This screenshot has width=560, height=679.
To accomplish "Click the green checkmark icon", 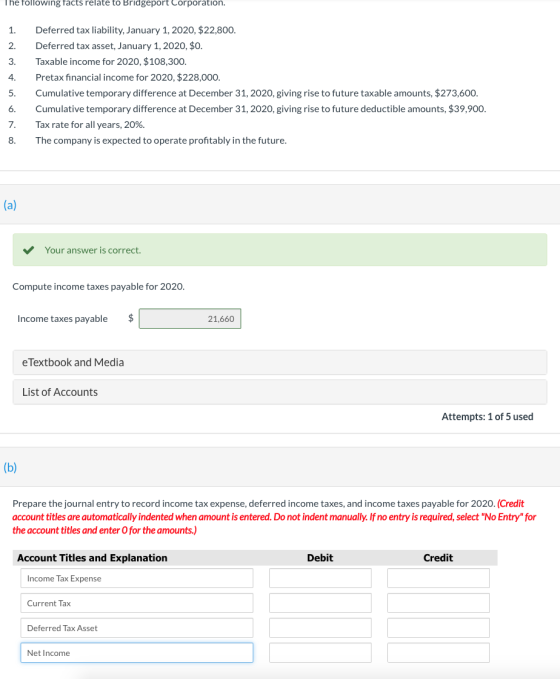I will [29, 250].
